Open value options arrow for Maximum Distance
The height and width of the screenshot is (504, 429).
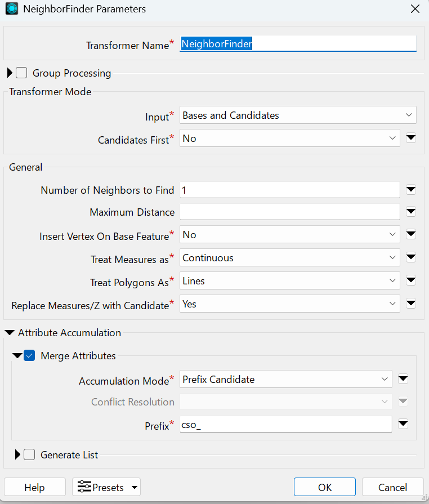[411, 212]
